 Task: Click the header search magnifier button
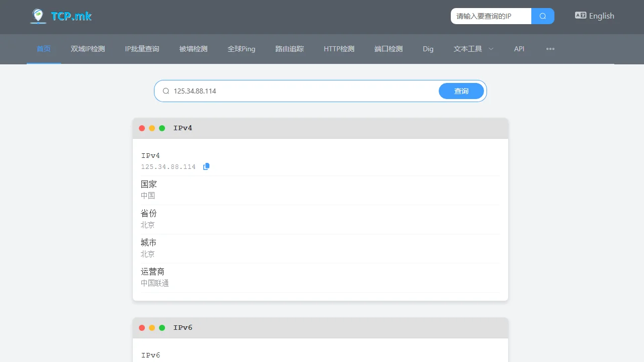(x=542, y=16)
